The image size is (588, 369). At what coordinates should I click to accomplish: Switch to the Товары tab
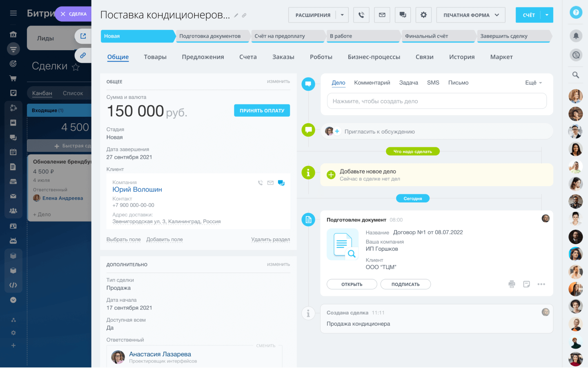pyautogui.click(x=155, y=57)
